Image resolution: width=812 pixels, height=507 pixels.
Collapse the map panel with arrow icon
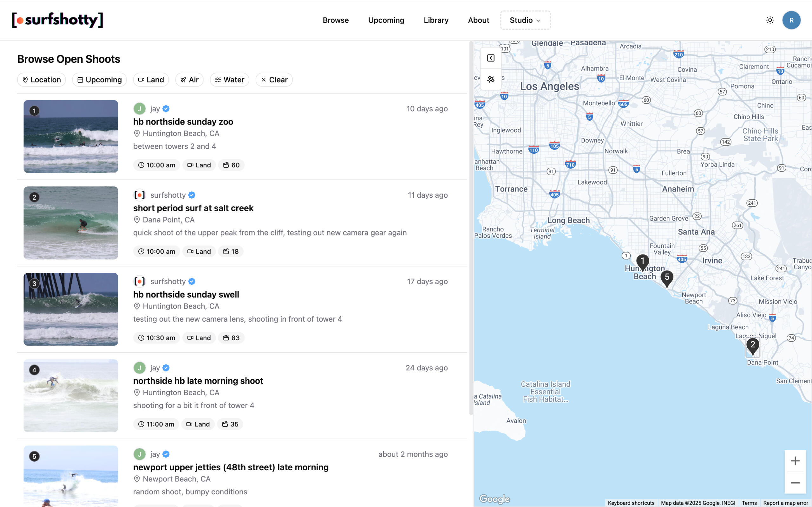click(x=491, y=58)
